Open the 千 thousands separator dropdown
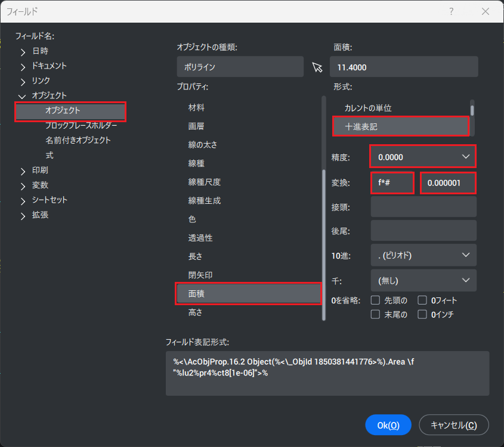The height and width of the screenshot is (447, 504). pos(423,280)
